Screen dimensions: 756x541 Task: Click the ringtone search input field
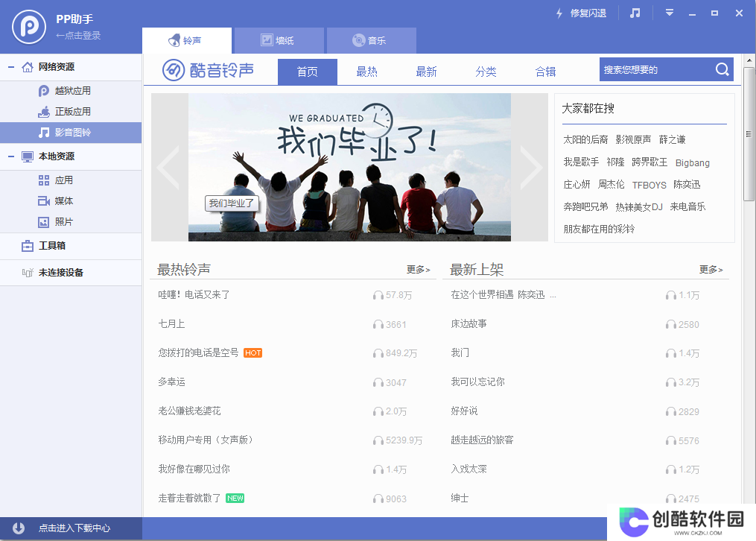tap(655, 70)
